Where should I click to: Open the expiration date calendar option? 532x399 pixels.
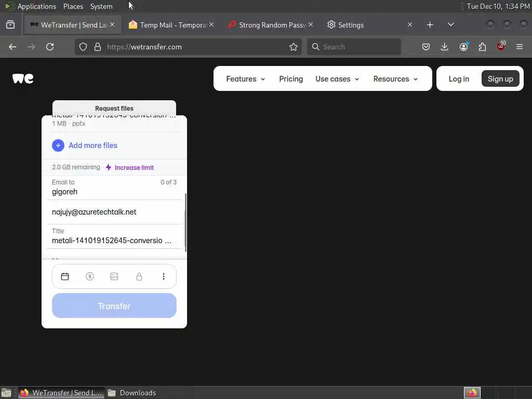65,276
